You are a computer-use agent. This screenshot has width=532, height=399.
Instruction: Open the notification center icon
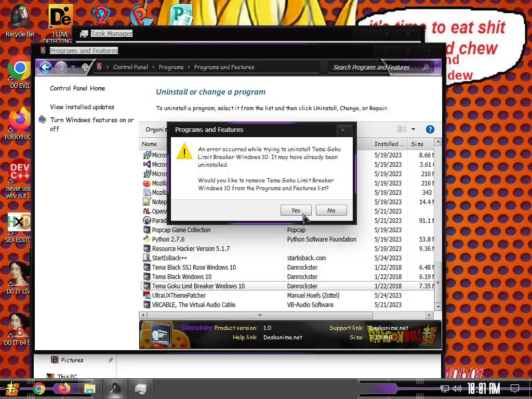pos(515,389)
